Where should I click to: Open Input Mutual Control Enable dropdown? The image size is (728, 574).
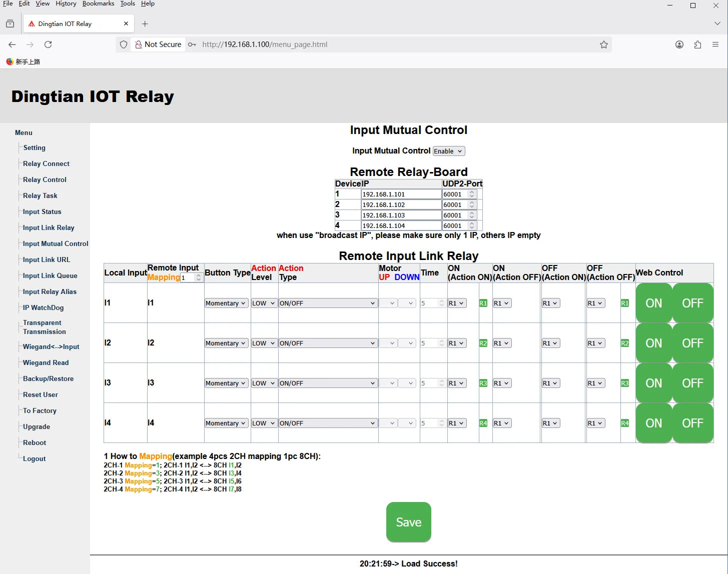[449, 151]
